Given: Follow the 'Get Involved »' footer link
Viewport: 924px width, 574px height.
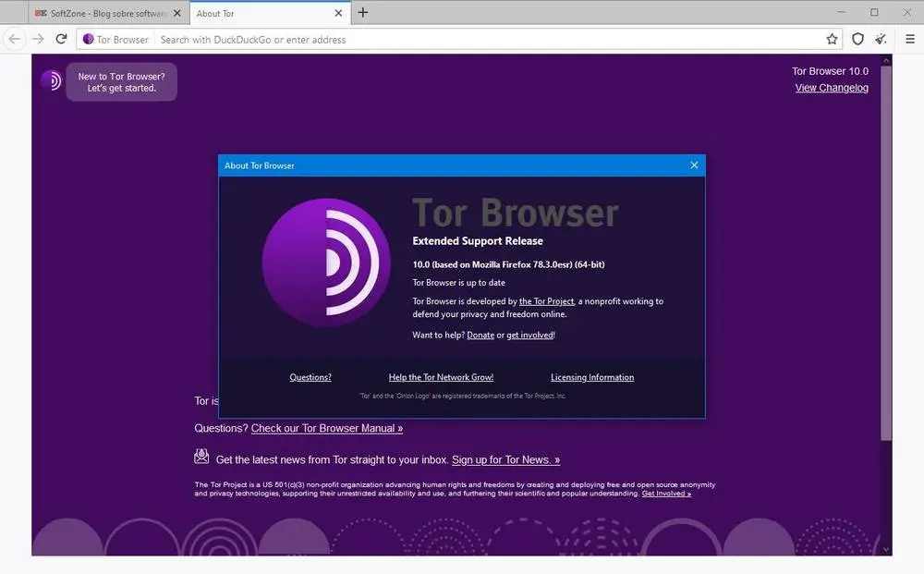Looking at the screenshot, I should 666,494.
